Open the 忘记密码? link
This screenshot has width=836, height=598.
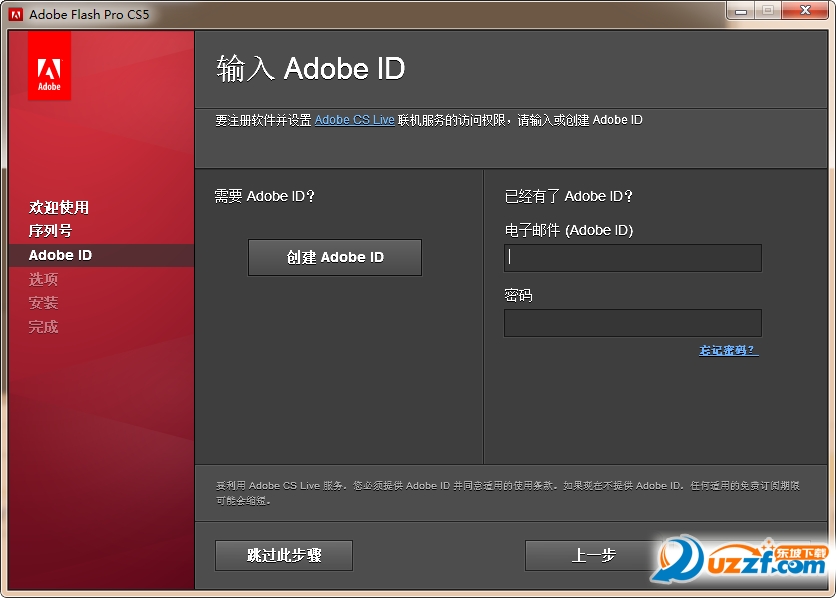[x=728, y=350]
